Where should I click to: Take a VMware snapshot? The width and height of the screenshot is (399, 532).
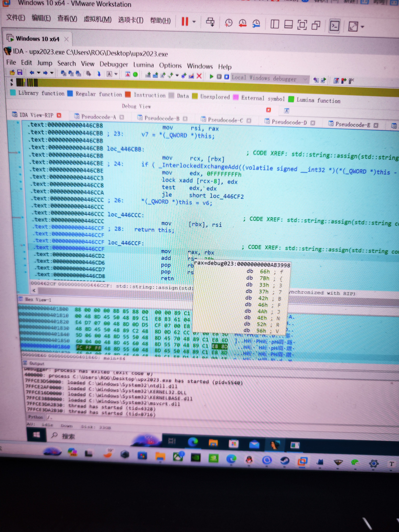click(x=228, y=23)
